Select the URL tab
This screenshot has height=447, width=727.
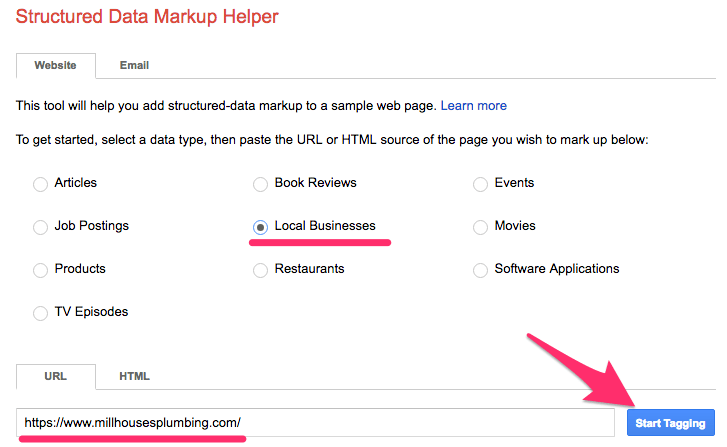56,376
